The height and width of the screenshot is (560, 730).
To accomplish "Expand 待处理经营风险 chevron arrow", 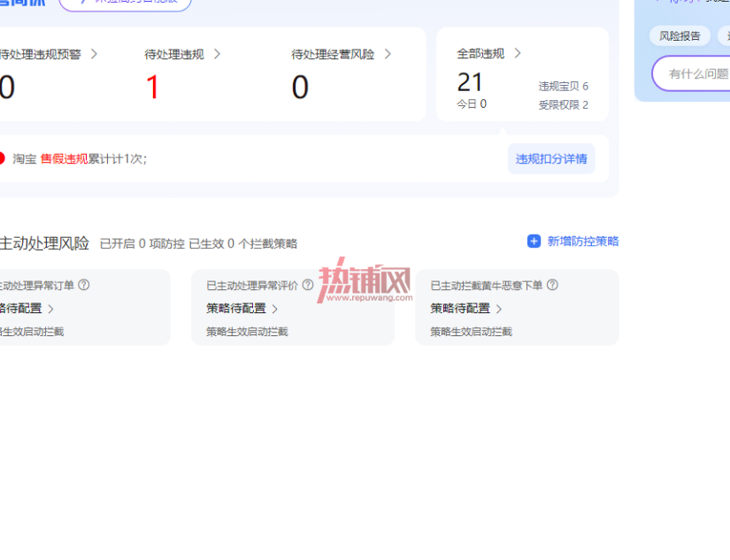I will pos(388,54).
